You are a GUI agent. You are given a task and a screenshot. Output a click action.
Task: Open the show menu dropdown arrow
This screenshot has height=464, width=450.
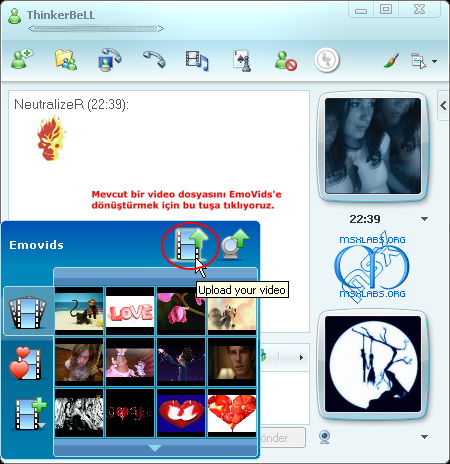point(435,61)
